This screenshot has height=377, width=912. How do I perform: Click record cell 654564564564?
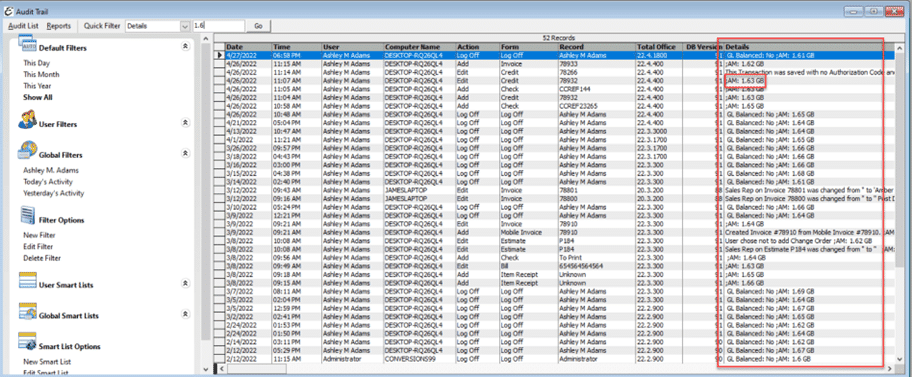pos(596,266)
